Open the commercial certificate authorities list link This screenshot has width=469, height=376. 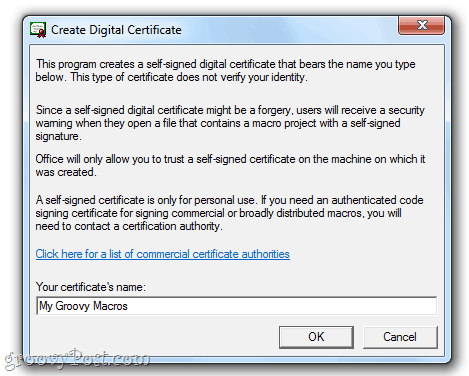[163, 254]
